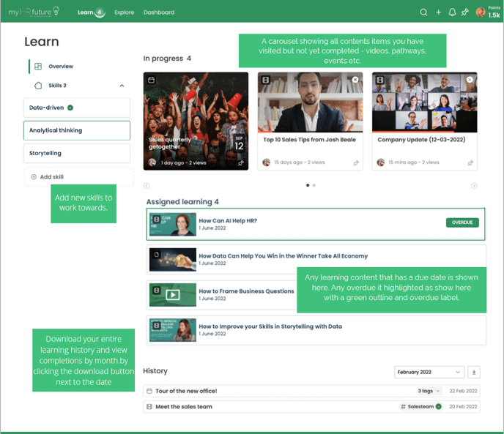Click the OVERDUE label button
The image size is (504, 434).
(x=462, y=222)
